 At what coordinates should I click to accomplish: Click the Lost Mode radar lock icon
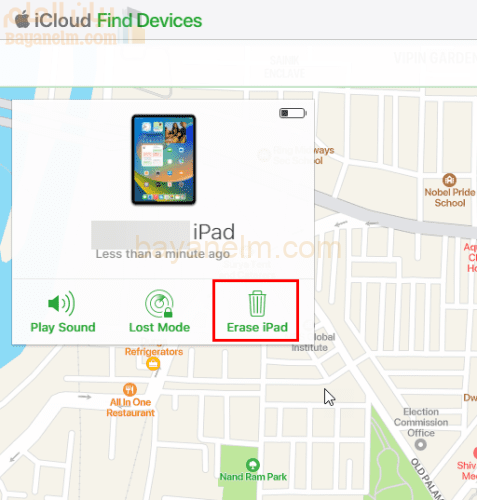(x=159, y=304)
